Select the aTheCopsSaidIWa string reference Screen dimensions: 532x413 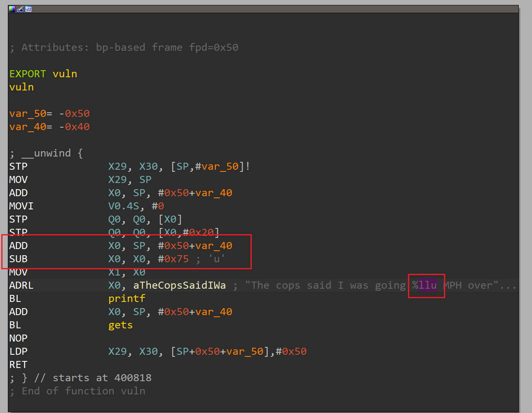(179, 285)
